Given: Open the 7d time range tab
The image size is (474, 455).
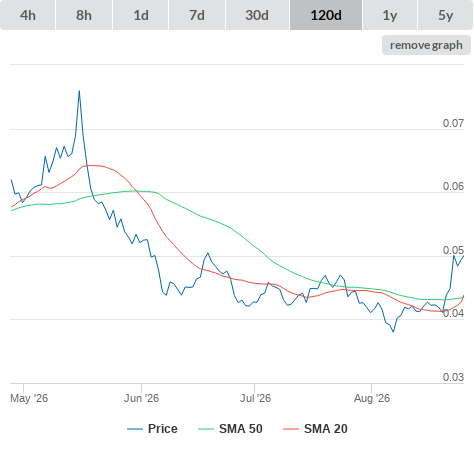Looking at the screenshot, I should click(x=197, y=15).
